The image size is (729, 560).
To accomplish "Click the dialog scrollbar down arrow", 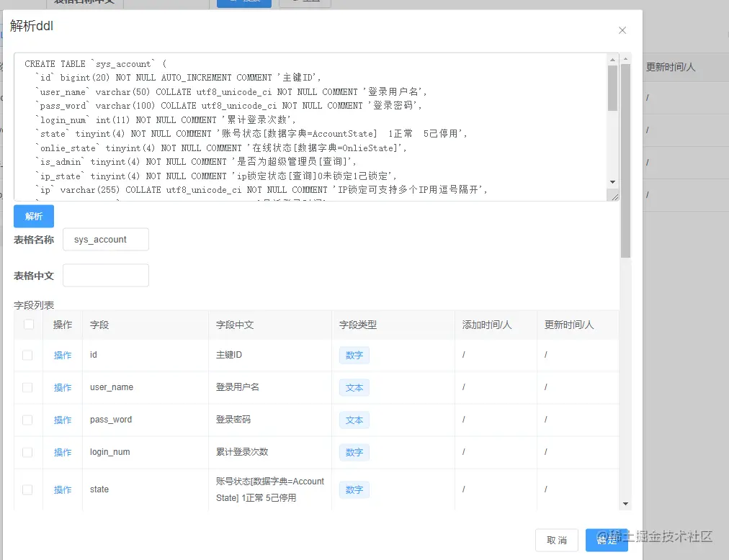I will [626, 504].
